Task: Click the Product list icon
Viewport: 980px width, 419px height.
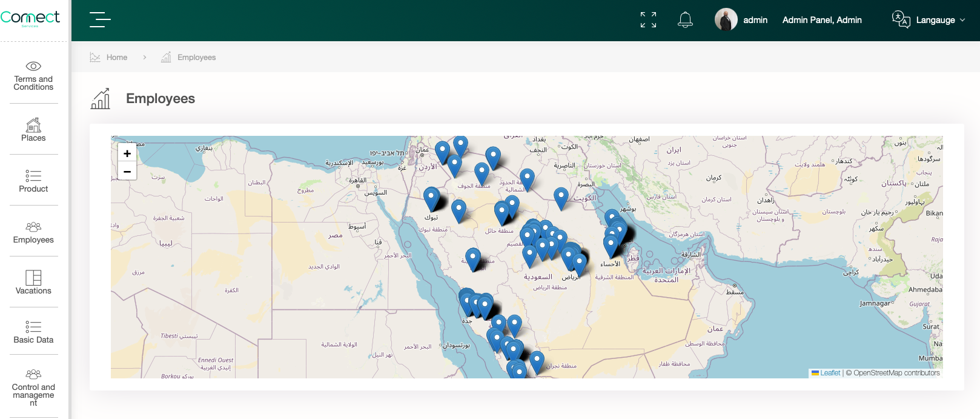Action: pos(33,176)
